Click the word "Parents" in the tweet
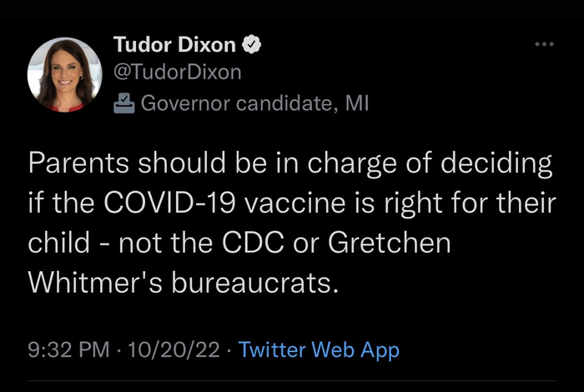 (x=78, y=163)
